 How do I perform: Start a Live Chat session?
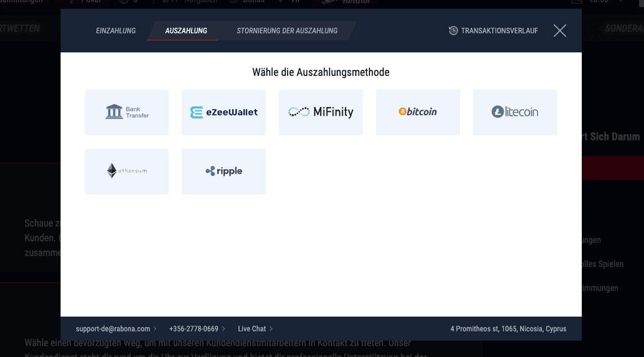(x=252, y=329)
